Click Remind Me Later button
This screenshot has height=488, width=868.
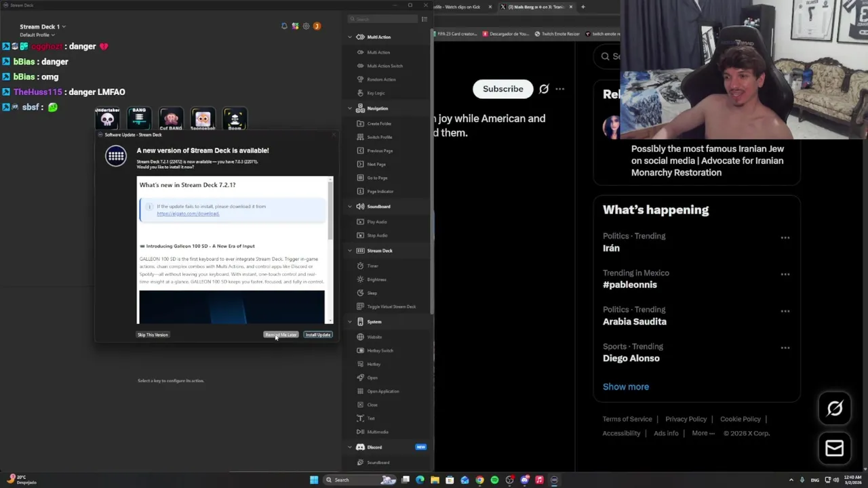(x=281, y=335)
